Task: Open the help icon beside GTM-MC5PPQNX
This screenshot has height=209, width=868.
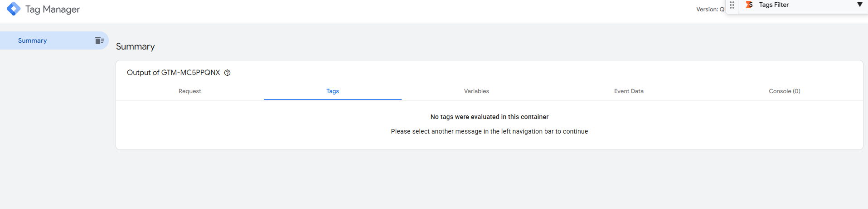Action: click(x=228, y=73)
